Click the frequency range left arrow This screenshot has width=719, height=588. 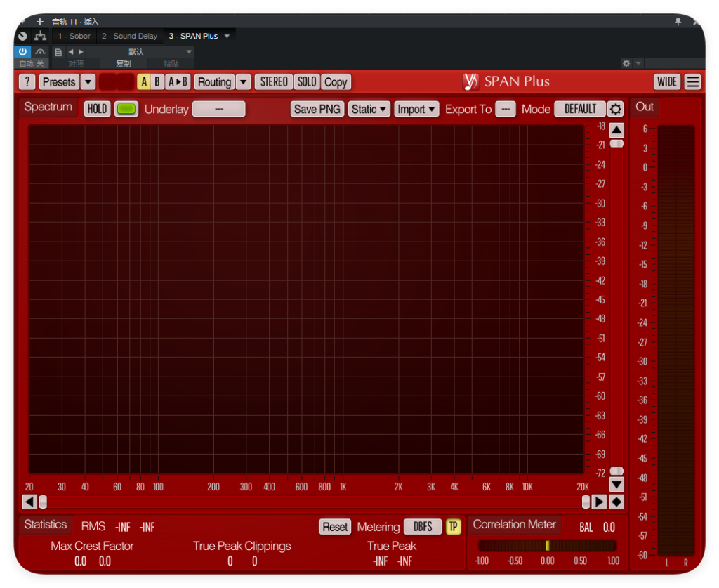click(29, 502)
